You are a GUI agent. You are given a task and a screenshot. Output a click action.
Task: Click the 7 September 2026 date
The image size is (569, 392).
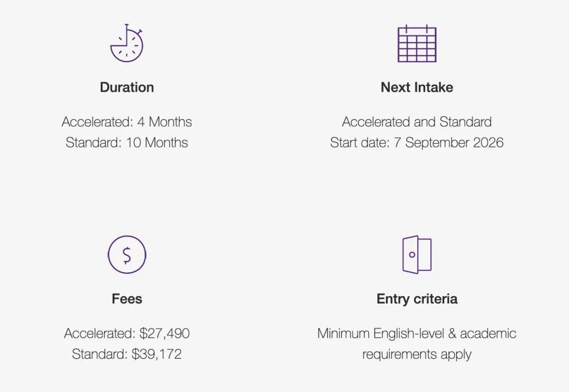pos(449,142)
